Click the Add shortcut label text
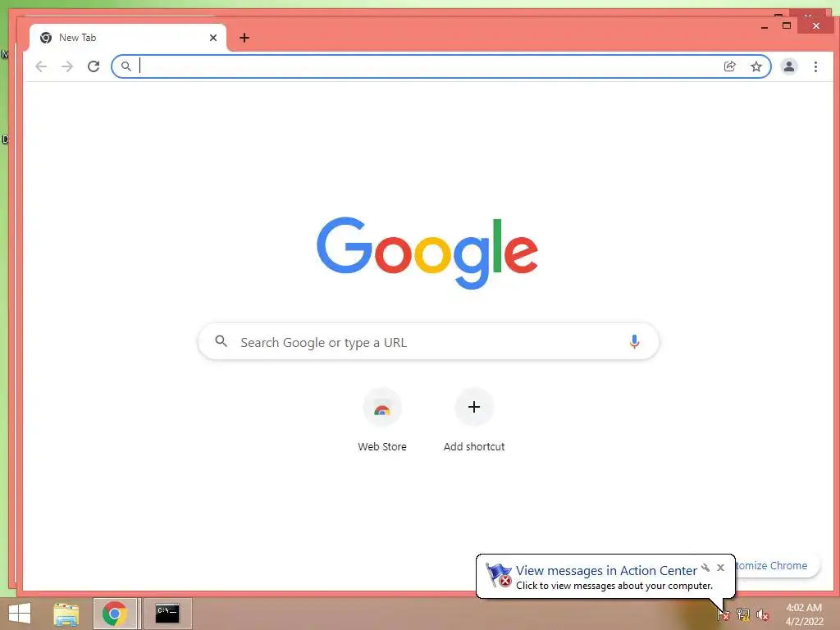Viewport: 840px width, 630px height. (474, 446)
